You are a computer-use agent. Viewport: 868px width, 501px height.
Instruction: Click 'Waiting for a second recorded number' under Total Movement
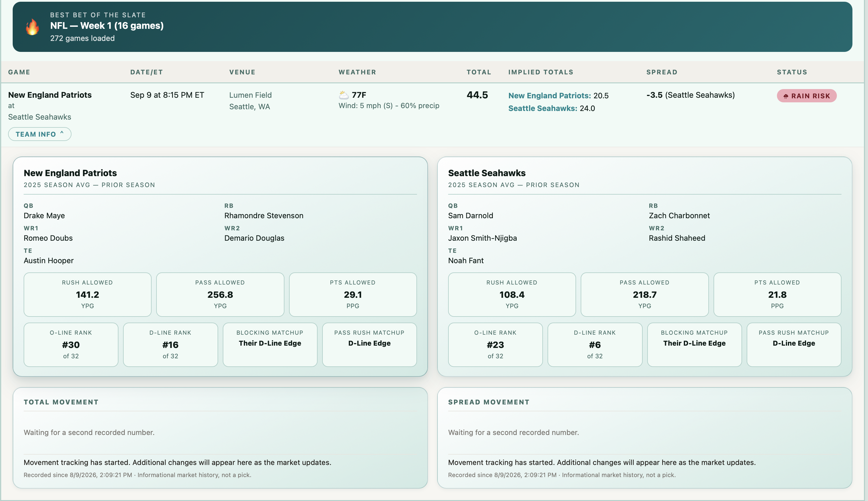click(x=89, y=432)
